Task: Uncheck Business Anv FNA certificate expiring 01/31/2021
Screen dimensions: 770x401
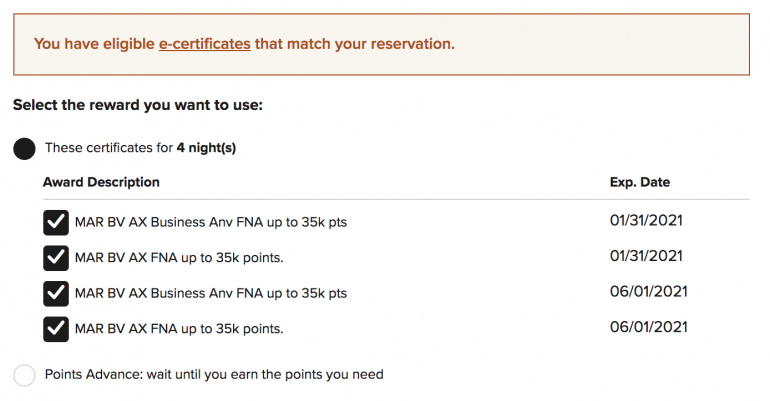Action: pos(56,222)
